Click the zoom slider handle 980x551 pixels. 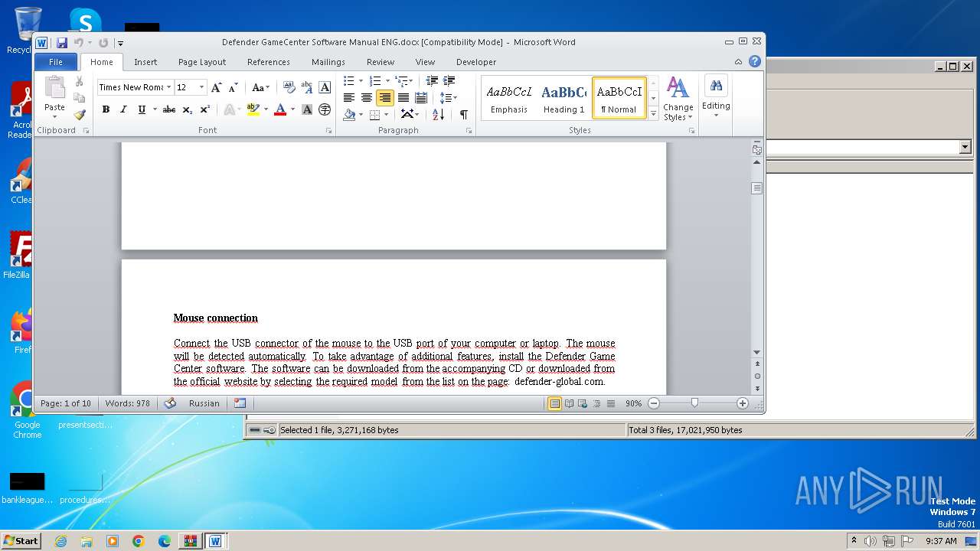[694, 403]
